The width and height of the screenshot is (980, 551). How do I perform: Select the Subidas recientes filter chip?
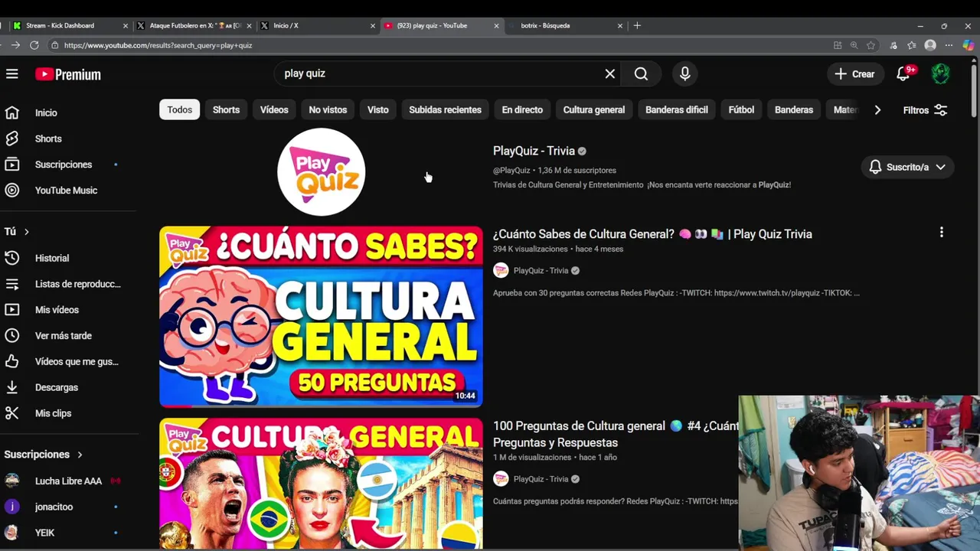click(445, 109)
